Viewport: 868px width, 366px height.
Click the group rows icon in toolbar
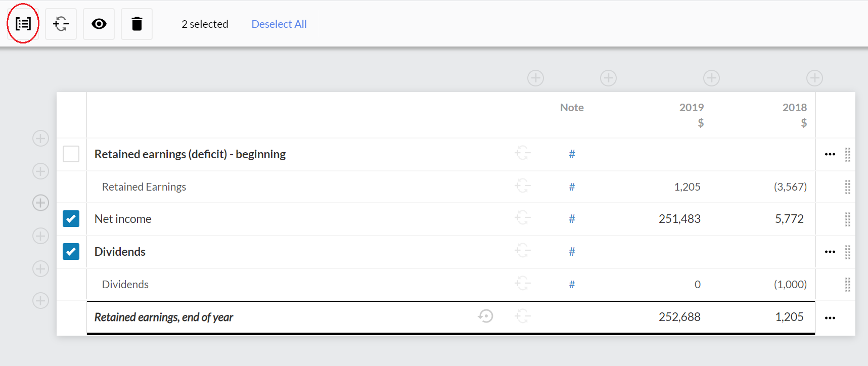(x=23, y=24)
